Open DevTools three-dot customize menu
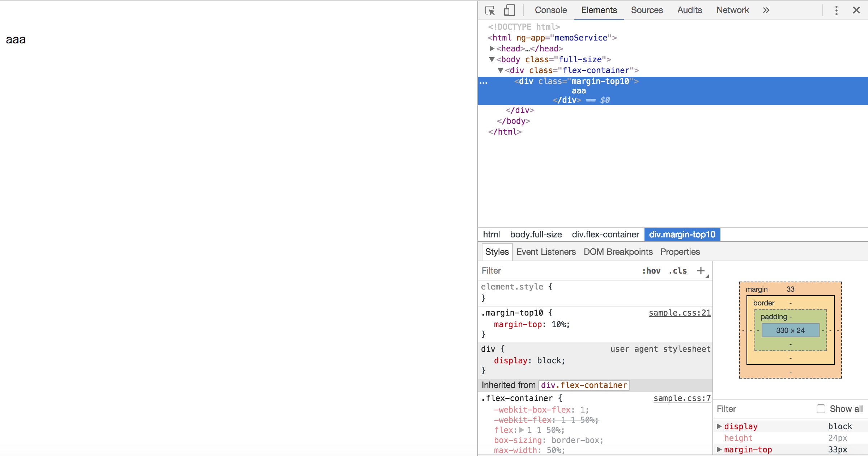 coord(836,10)
